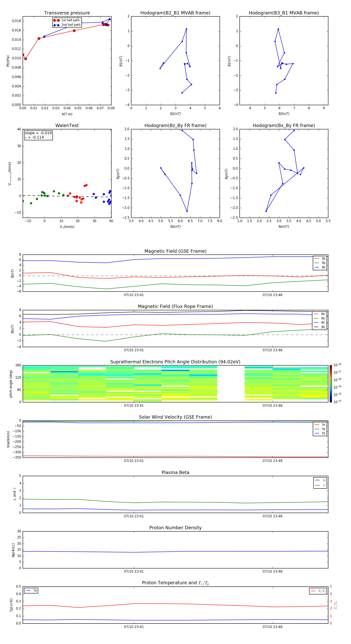This screenshot has height=644, width=351.
Task: Click the 'Pt(nPa)' y-axis label
Action: coord(8,61)
